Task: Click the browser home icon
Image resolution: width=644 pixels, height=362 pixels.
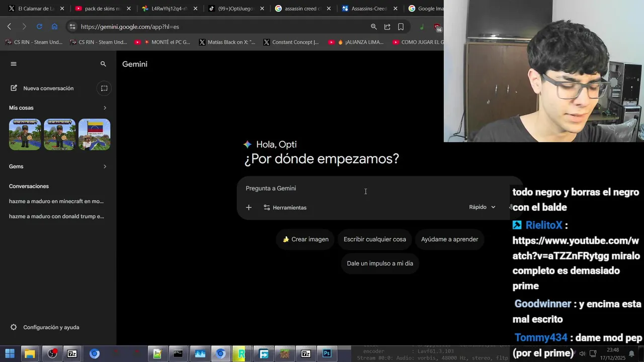Action: (54, 27)
